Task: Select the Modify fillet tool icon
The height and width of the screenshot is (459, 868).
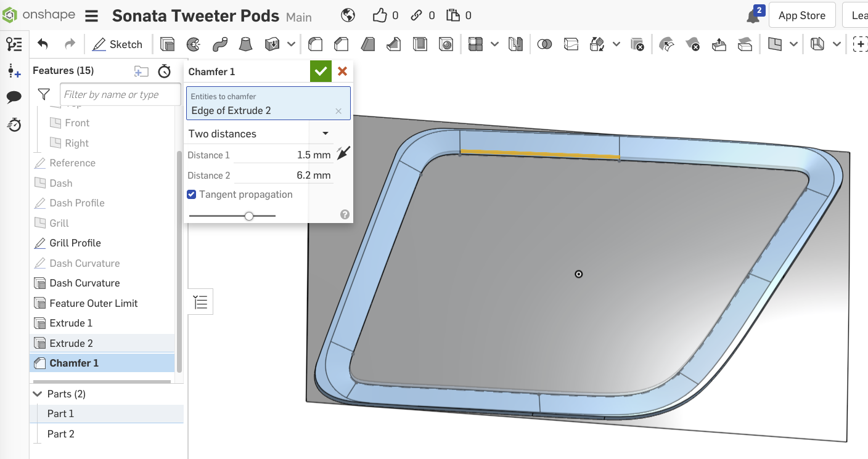Action: [666, 44]
